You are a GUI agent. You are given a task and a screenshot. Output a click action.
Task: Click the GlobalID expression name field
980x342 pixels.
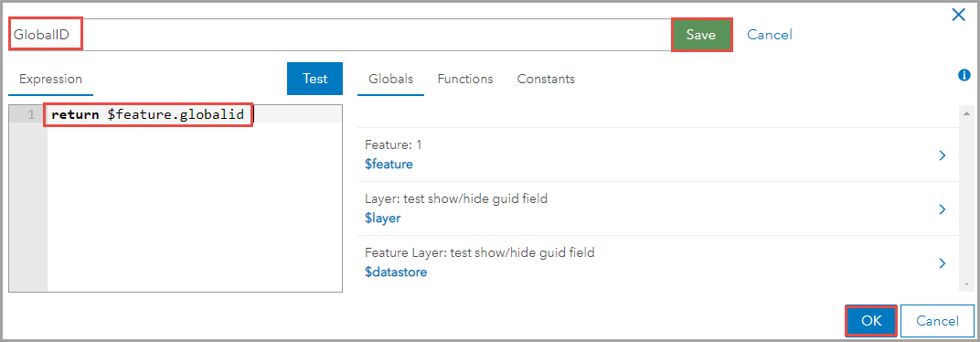[339, 35]
